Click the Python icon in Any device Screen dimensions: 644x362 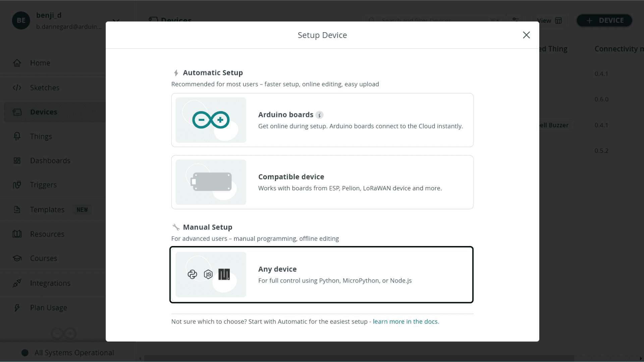point(192,275)
